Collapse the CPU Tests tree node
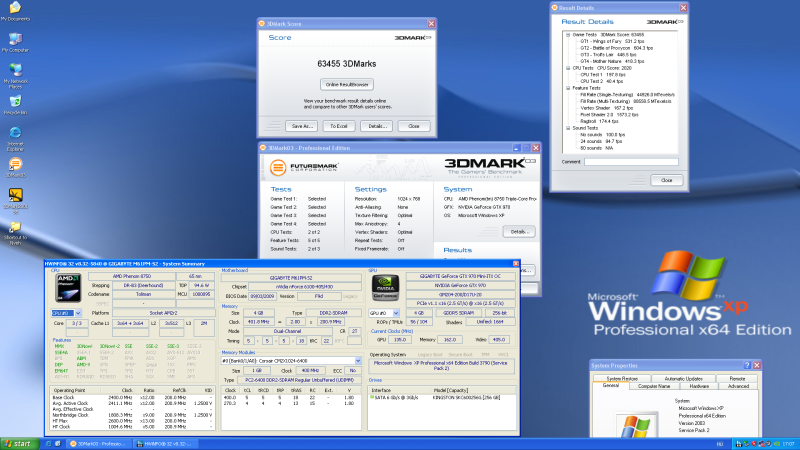Image resolution: width=800 pixels, height=450 pixels. click(568, 68)
